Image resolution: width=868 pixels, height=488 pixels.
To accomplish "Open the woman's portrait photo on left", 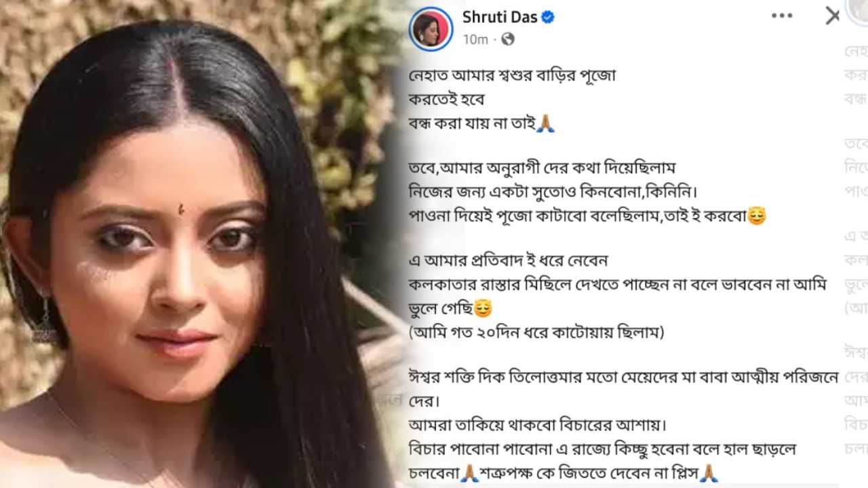I will [x=197, y=244].
